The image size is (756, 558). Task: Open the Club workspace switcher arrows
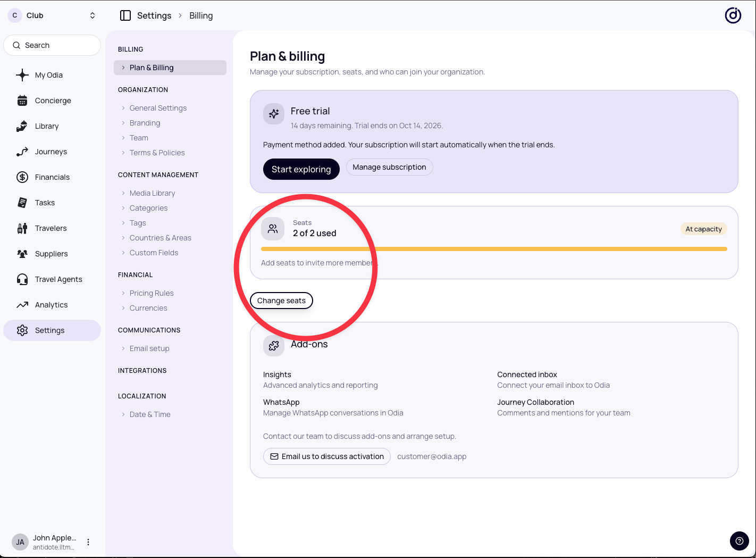tap(93, 15)
